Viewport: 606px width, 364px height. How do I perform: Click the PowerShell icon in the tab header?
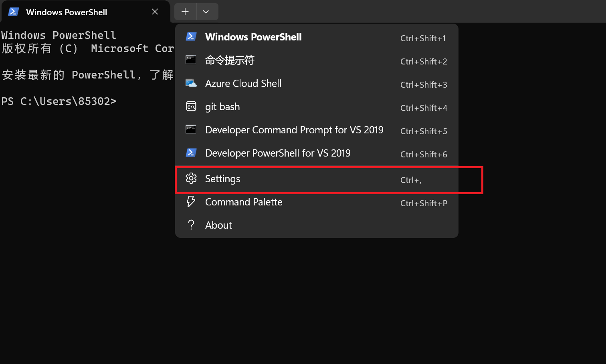(14, 12)
